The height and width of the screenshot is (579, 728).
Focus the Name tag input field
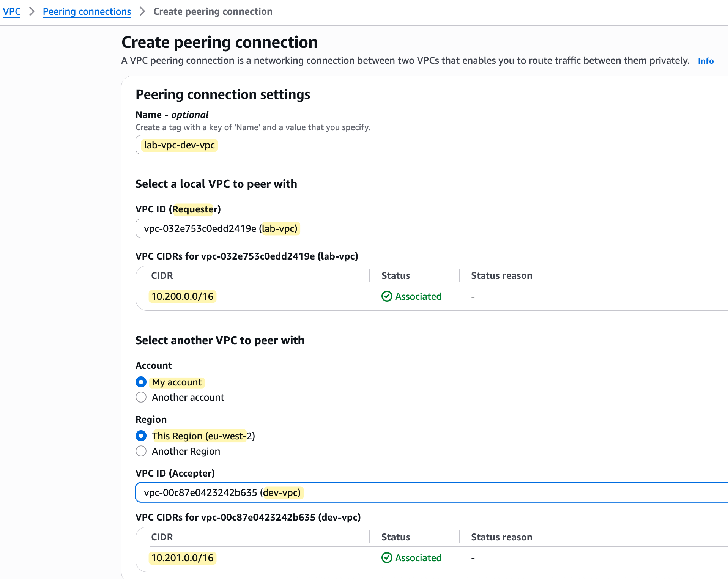pyautogui.click(x=418, y=145)
